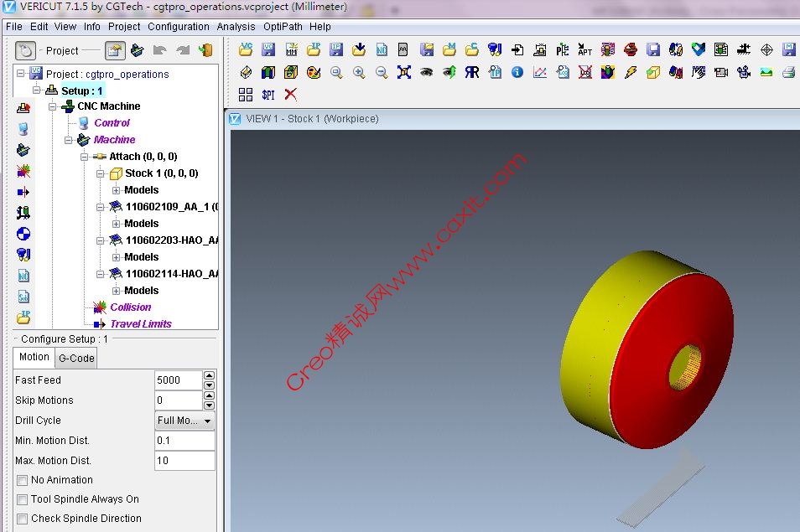Enable the No Animation checkbox
Screen dimensions: 800x532
23,480
